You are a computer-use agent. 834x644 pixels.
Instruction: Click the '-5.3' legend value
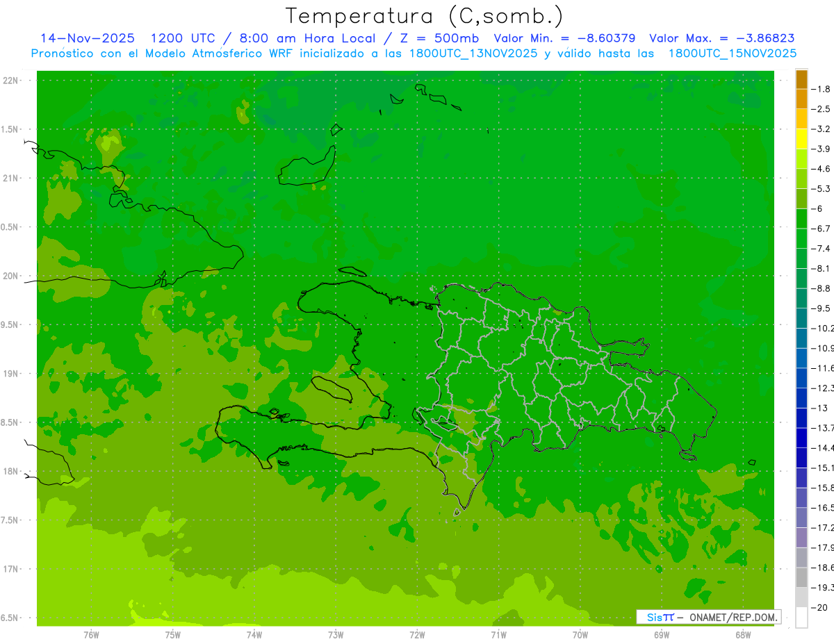pyautogui.click(x=821, y=189)
